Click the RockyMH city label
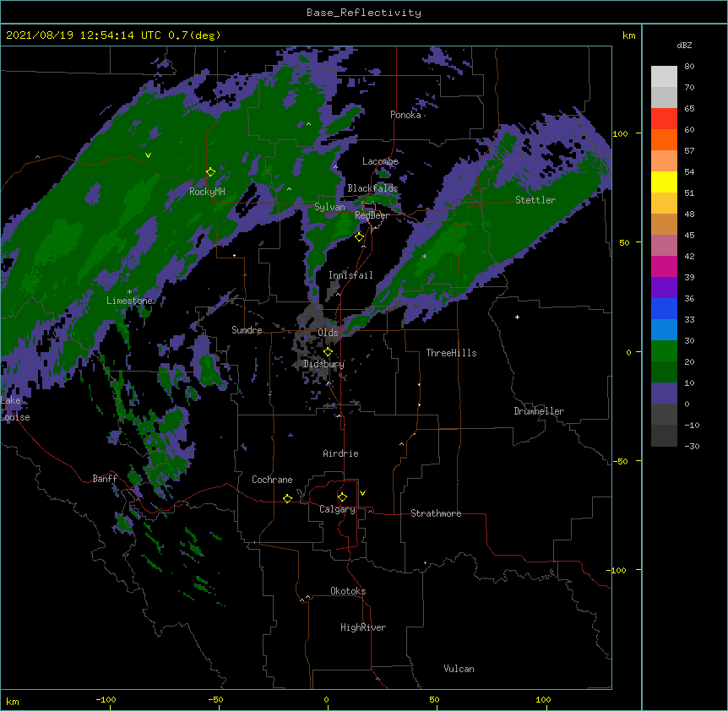The height and width of the screenshot is (711, 728). [207, 192]
